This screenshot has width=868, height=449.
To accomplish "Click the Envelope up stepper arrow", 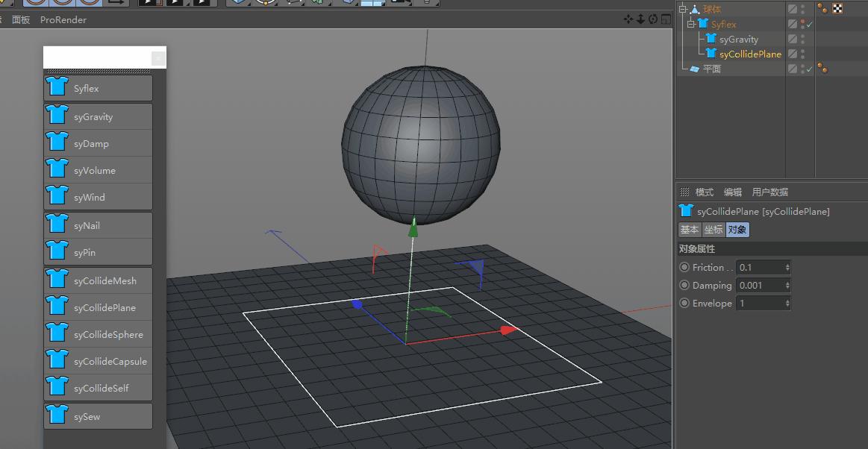I will tap(787, 301).
